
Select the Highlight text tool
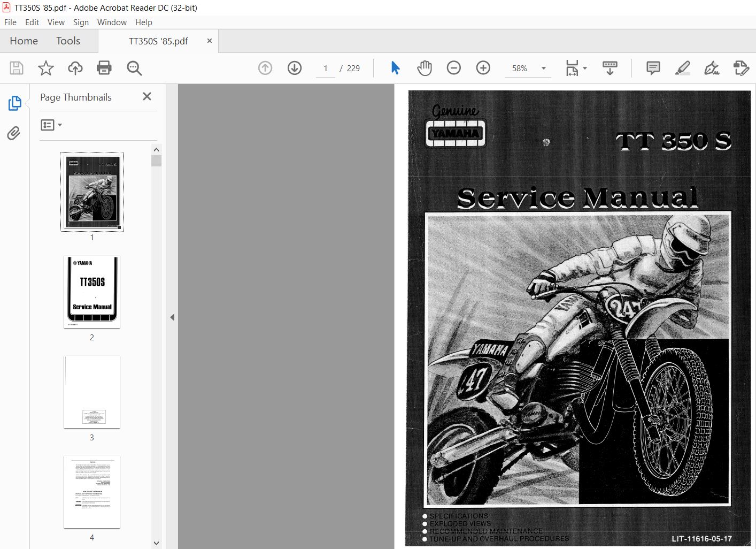click(683, 68)
